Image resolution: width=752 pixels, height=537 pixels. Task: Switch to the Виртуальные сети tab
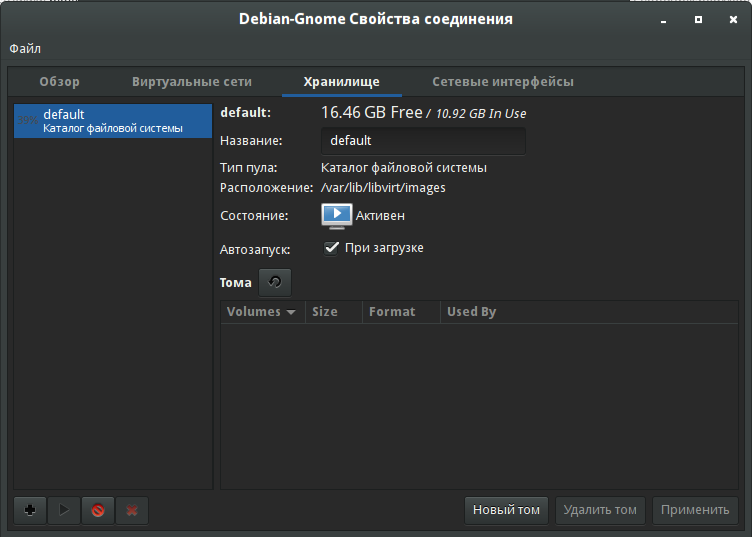(192, 82)
